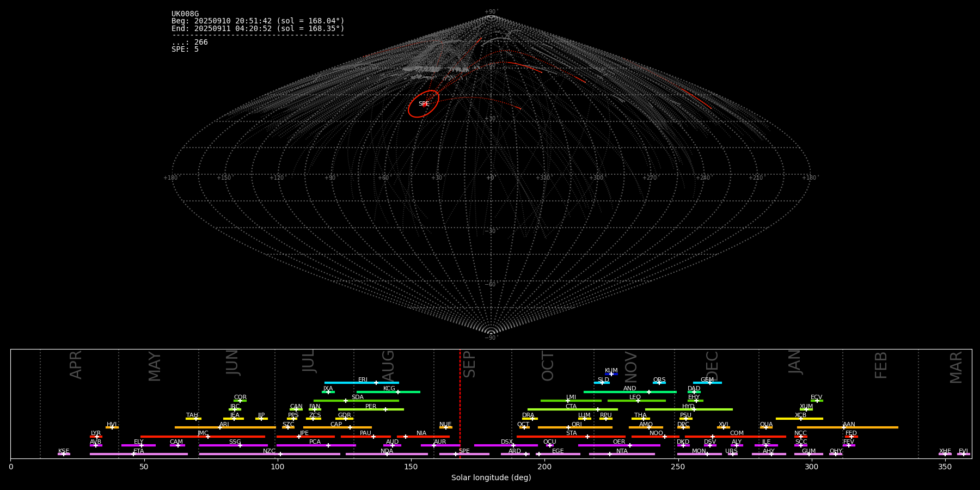Click the 'Beg: 20250910 20:51:42' header line

[x=258, y=21]
